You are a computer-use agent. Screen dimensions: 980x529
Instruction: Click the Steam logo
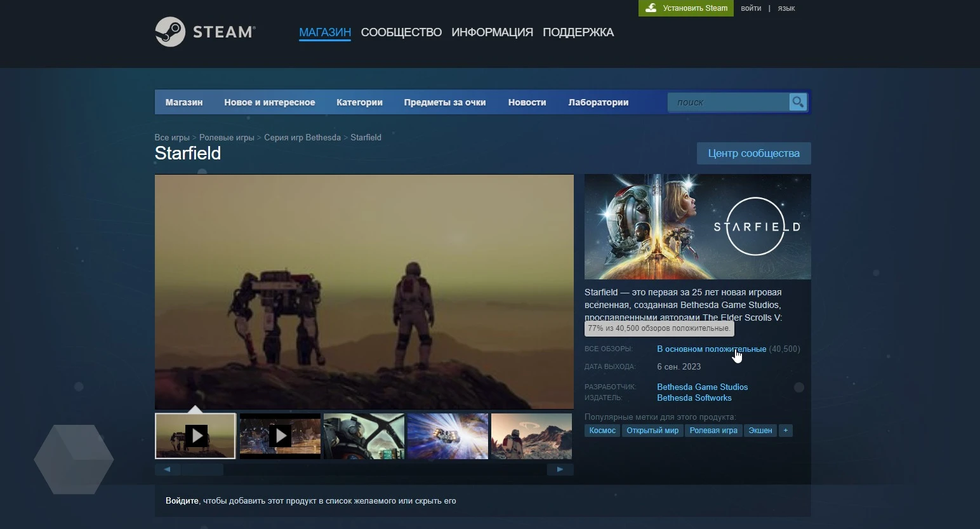pyautogui.click(x=205, y=32)
